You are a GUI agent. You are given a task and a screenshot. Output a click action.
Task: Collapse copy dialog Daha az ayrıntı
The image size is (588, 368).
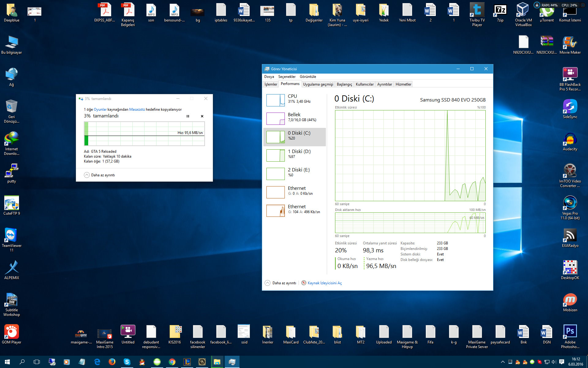pyautogui.click(x=100, y=175)
